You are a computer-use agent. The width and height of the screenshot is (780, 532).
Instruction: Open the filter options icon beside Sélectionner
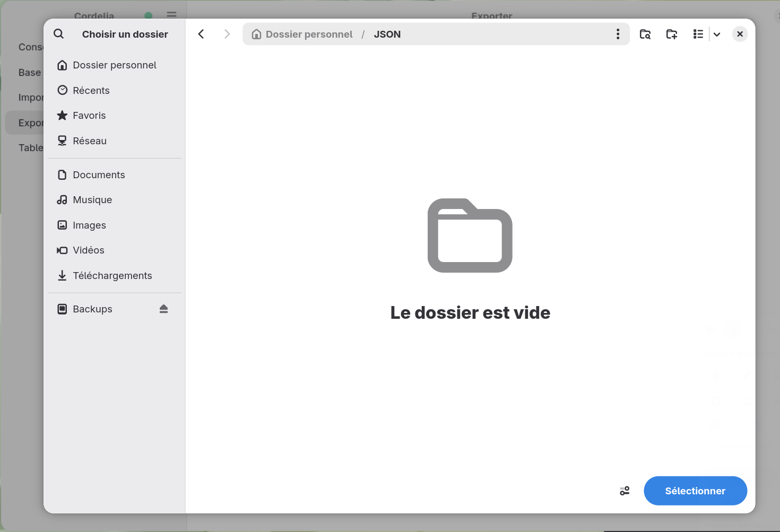pyautogui.click(x=625, y=491)
